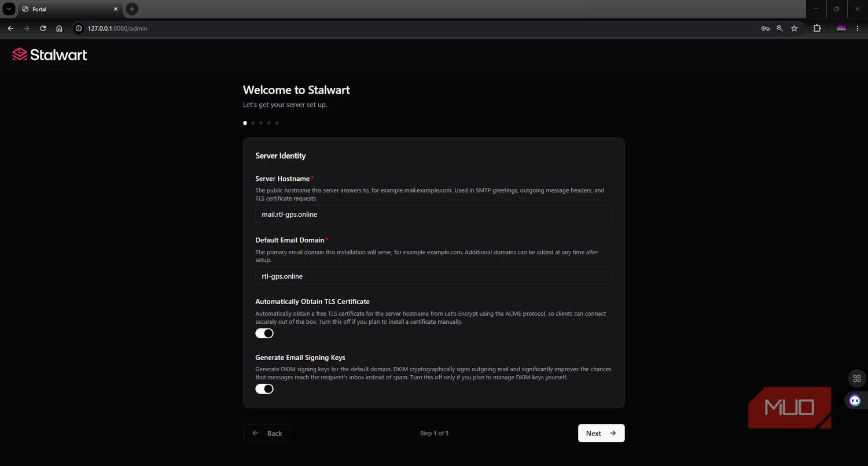Select the Portal browser tab

click(x=69, y=9)
